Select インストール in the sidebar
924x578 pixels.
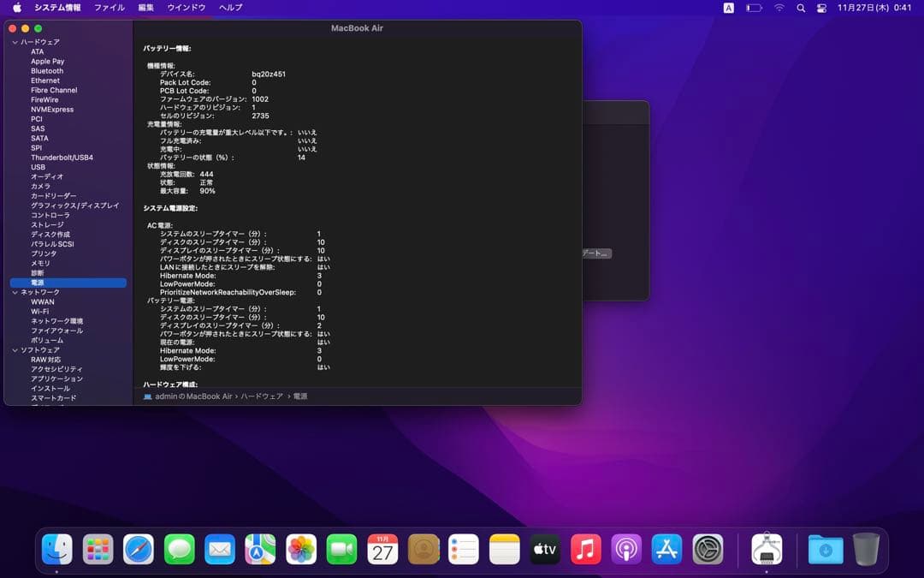50,389
